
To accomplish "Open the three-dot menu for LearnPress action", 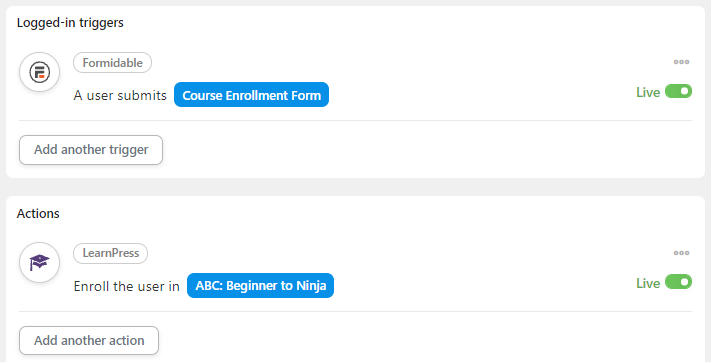I will 681,253.
